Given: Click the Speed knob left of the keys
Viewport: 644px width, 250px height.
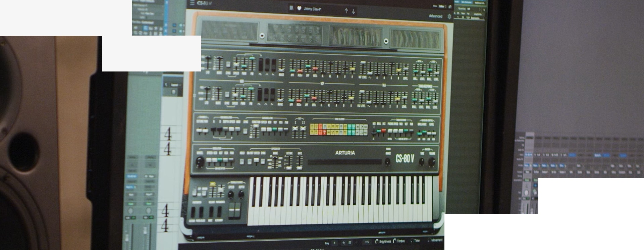Looking at the screenshot, I should (231, 194).
